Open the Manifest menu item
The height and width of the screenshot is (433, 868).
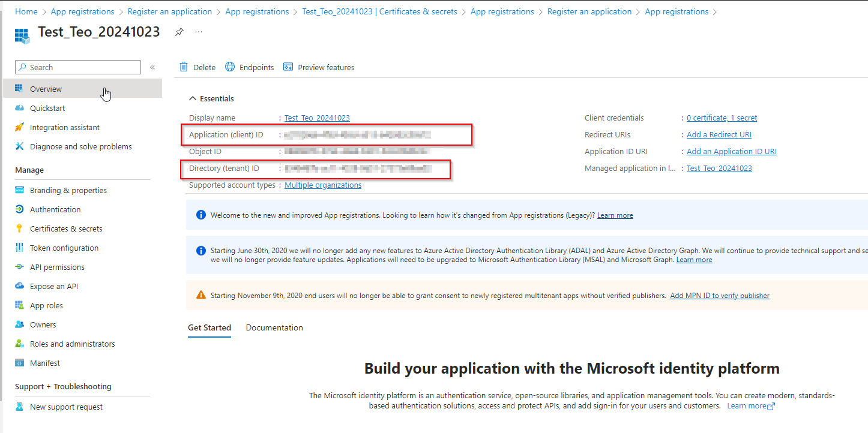[45, 363]
